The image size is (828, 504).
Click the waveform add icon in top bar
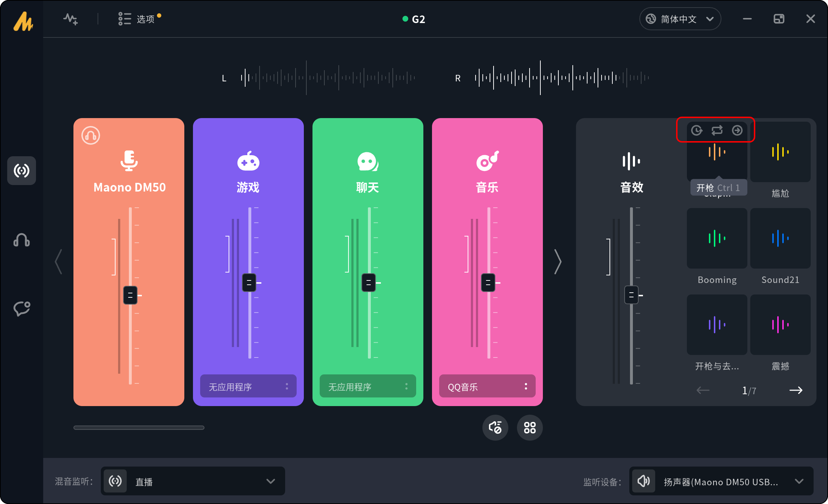tap(71, 19)
